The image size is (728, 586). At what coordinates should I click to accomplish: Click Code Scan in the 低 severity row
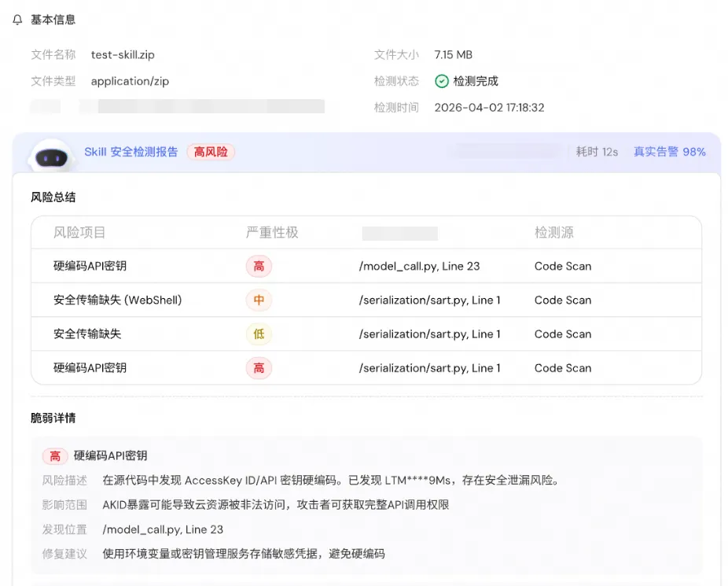click(563, 334)
